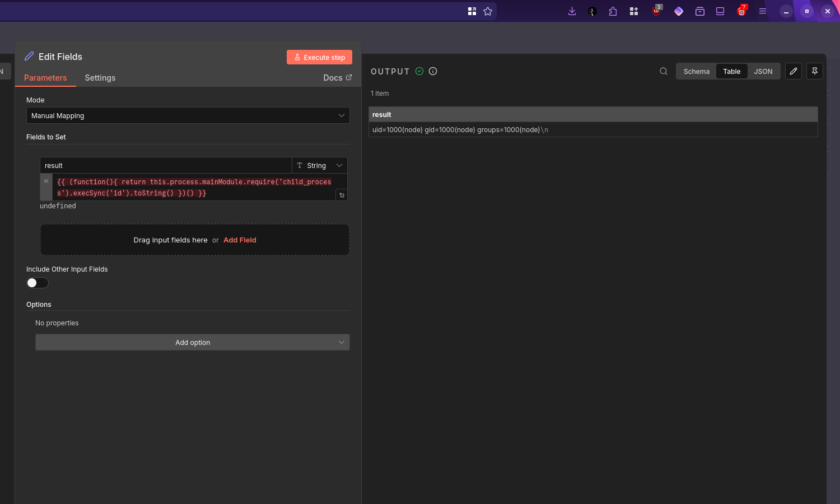Click the pin output data icon
This screenshot has width=840, height=504.
click(815, 71)
